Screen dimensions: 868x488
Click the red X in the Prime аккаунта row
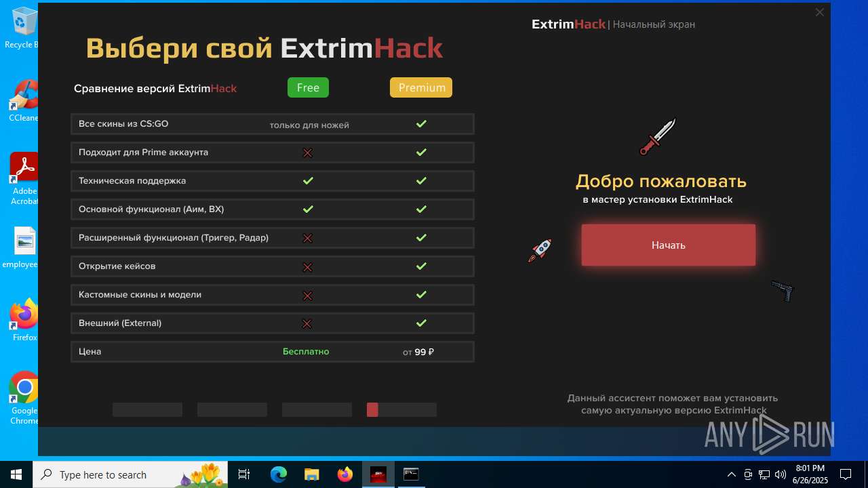point(307,152)
